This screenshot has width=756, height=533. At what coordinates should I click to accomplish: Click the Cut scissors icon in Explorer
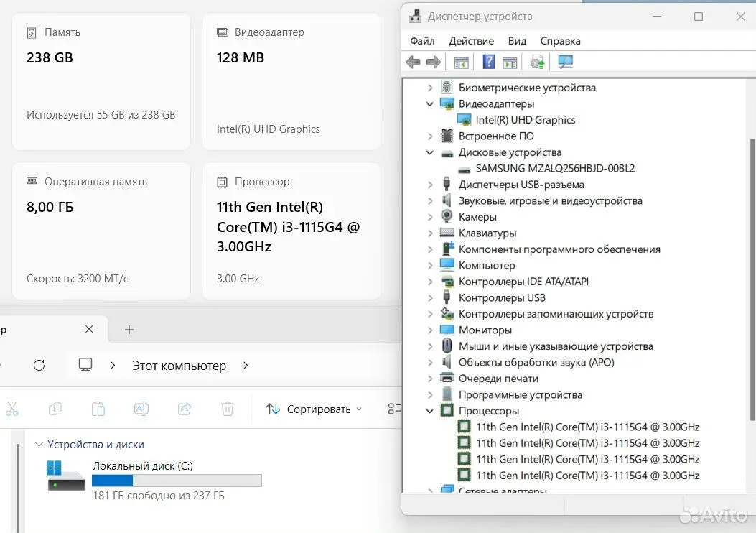(x=12, y=409)
